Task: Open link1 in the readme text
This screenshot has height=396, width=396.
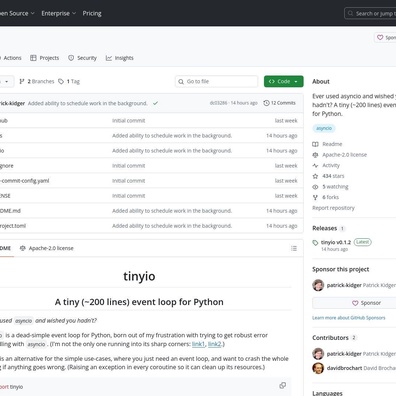Action: 198,344
